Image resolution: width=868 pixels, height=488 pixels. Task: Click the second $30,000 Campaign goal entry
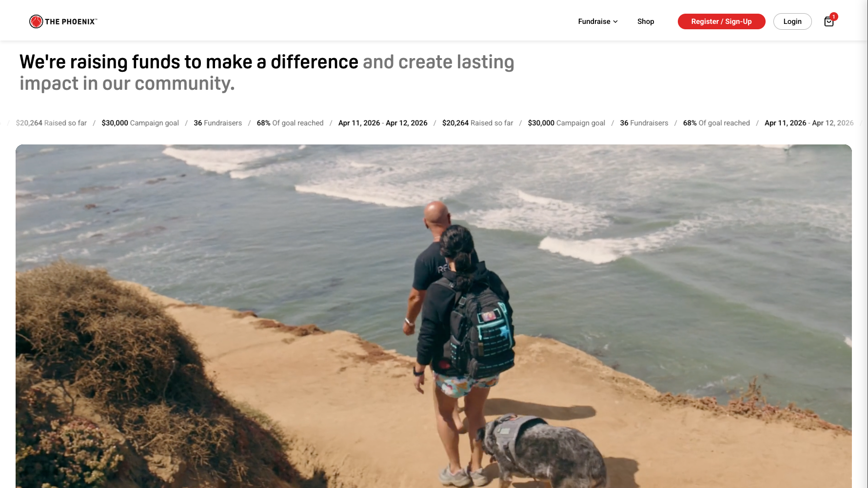pos(566,123)
